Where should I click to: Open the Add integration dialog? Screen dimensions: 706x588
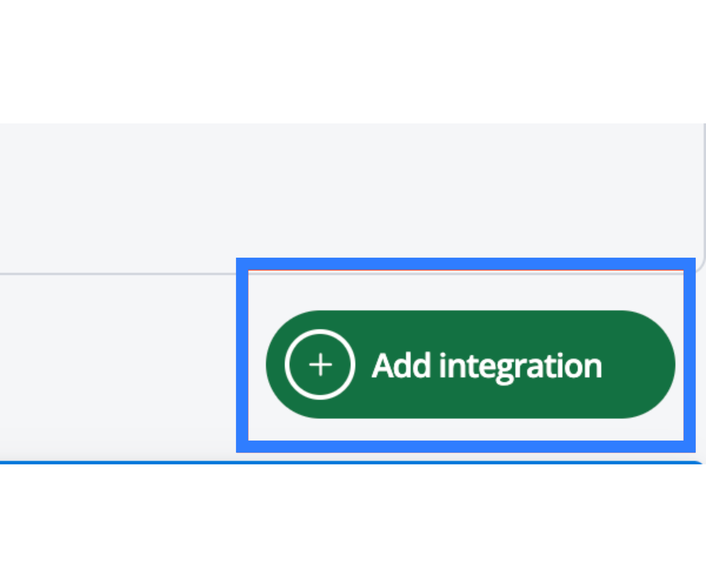point(470,364)
